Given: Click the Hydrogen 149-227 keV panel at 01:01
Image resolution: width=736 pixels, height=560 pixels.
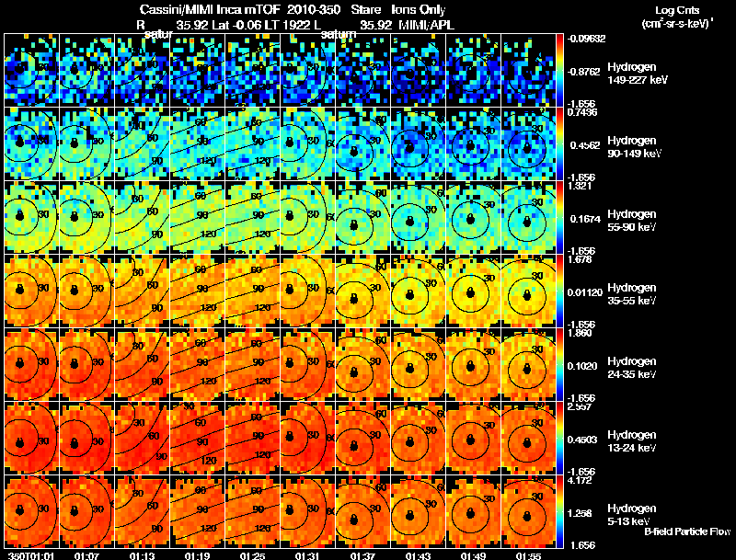Looking at the screenshot, I should click(x=32, y=71).
